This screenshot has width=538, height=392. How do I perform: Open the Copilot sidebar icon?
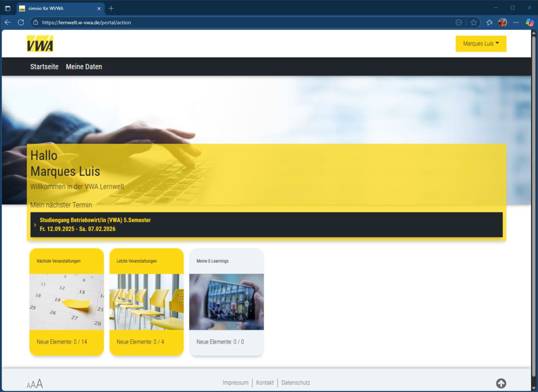529,23
